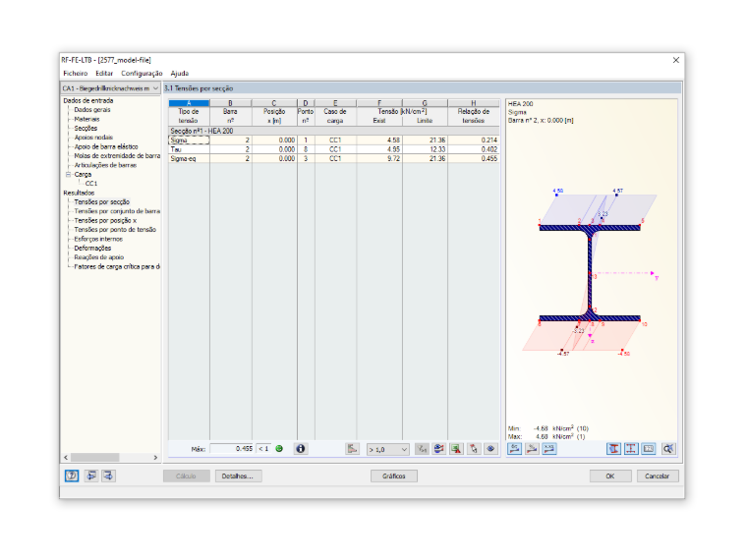Viewport: 747px width, 560px height.
Task: Show filled cross-section icon
Action: point(613,449)
